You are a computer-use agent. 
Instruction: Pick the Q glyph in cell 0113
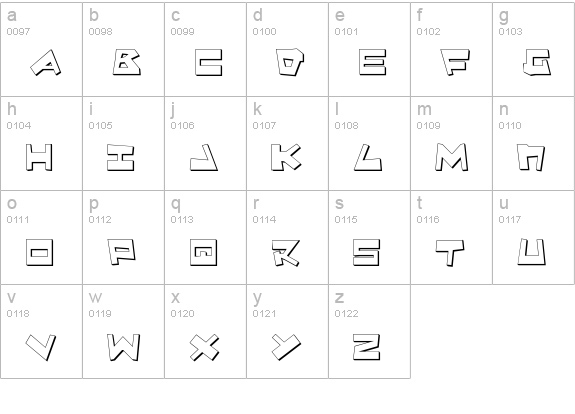pos(204,252)
